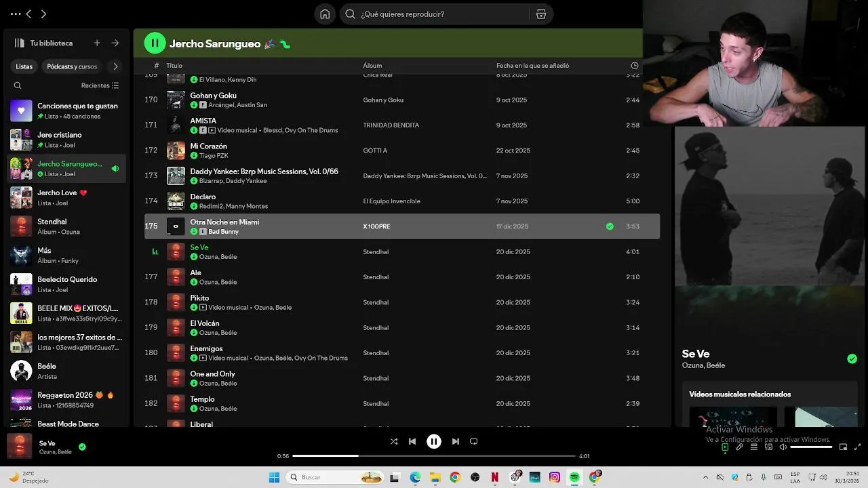Click album link X 100PRE
Image resolution: width=868 pixels, height=488 pixels.
376,226
